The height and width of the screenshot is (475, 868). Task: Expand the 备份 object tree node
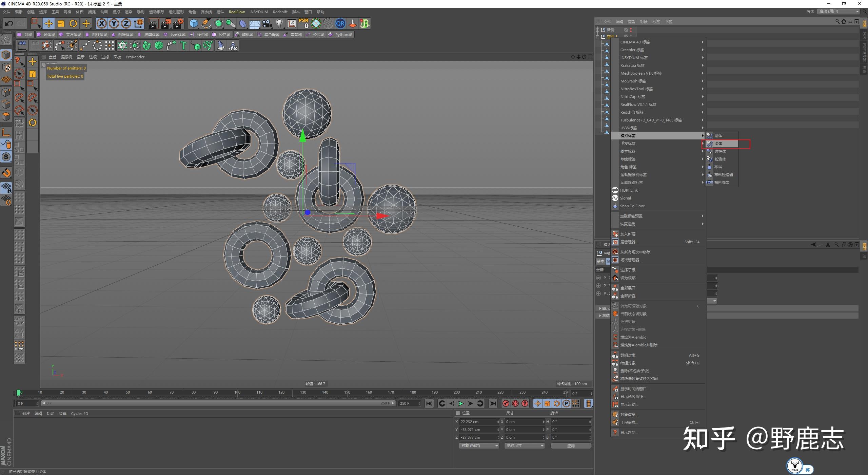tap(598, 30)
